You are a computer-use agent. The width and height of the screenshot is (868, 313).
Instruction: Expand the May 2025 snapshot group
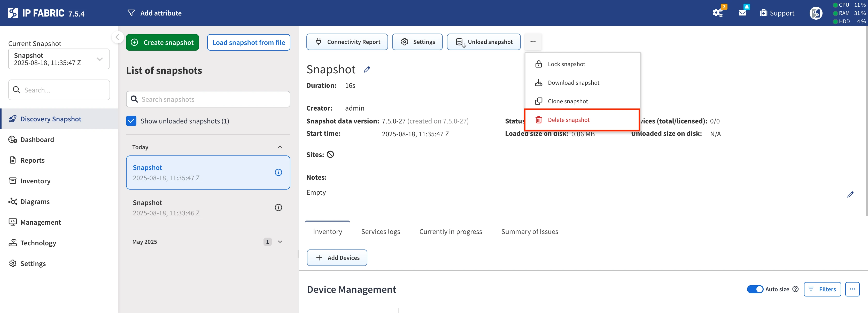280,241
